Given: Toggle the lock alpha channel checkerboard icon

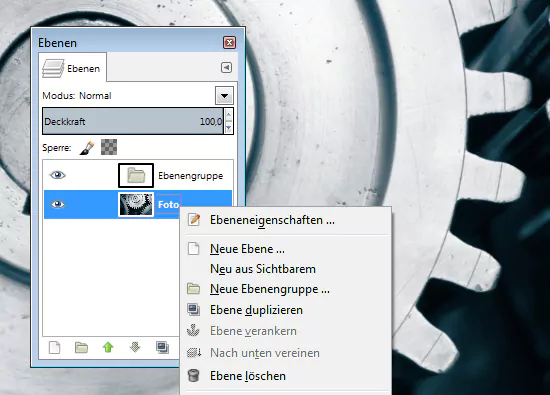Looking at the screenshot, I should (109, 147).
